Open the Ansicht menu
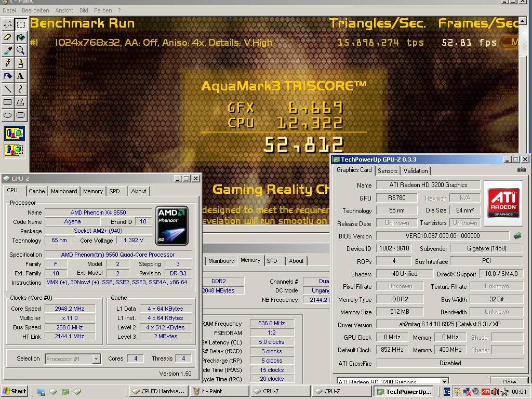532x399 pixels. pos(64,10)
